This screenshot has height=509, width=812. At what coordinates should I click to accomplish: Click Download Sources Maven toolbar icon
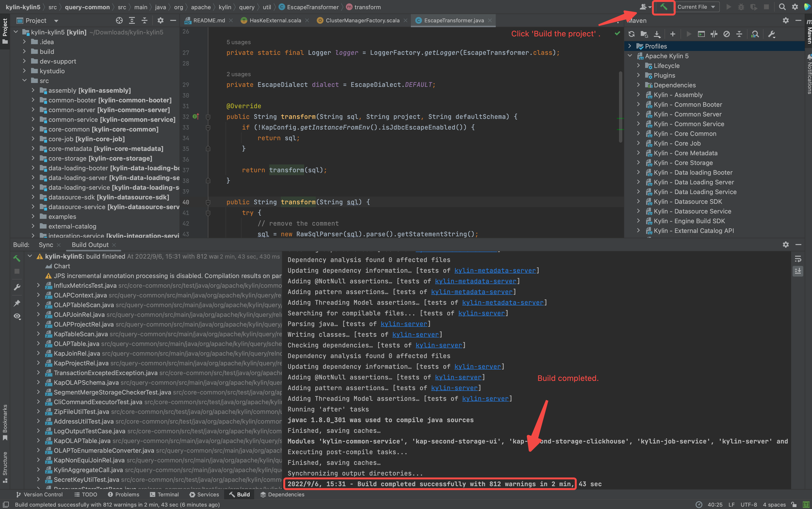(x=657, y=34)
